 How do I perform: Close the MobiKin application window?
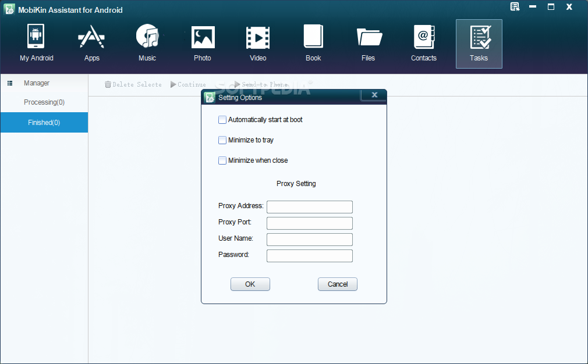[569, 7]
